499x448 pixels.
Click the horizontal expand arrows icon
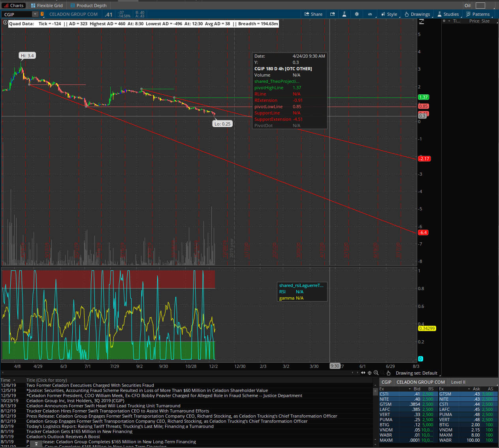tap(363, 373)
